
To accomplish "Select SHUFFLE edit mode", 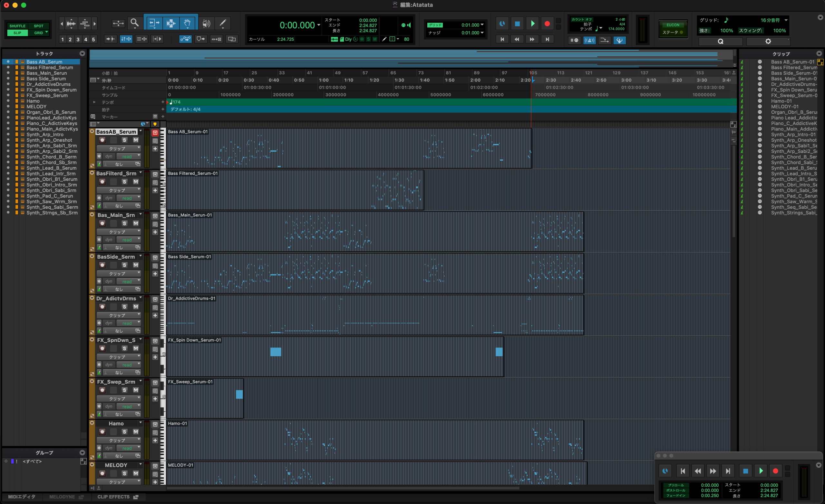I will coord(17,26).
